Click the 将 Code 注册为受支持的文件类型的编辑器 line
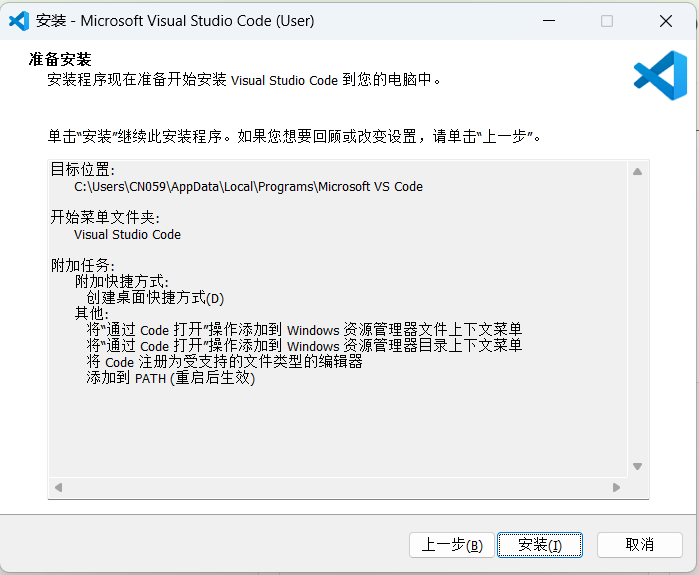The image size is (699, 575). 224,362
